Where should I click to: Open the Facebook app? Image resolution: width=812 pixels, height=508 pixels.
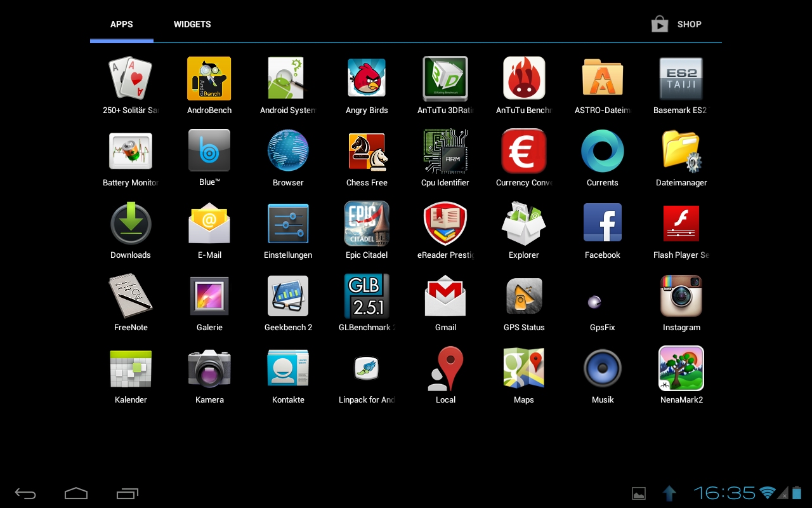tap(603, 224)
